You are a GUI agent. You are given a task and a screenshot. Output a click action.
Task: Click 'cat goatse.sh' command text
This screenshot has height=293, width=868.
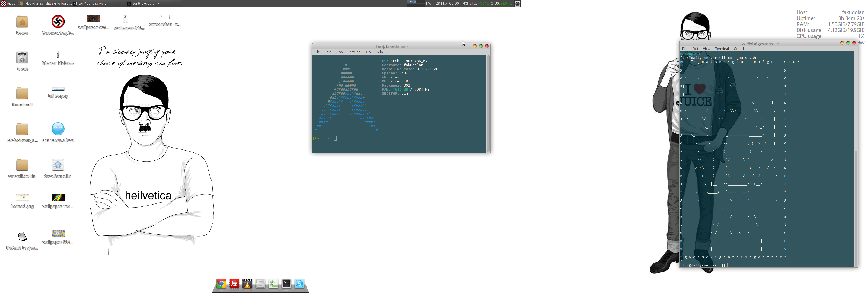742,58
